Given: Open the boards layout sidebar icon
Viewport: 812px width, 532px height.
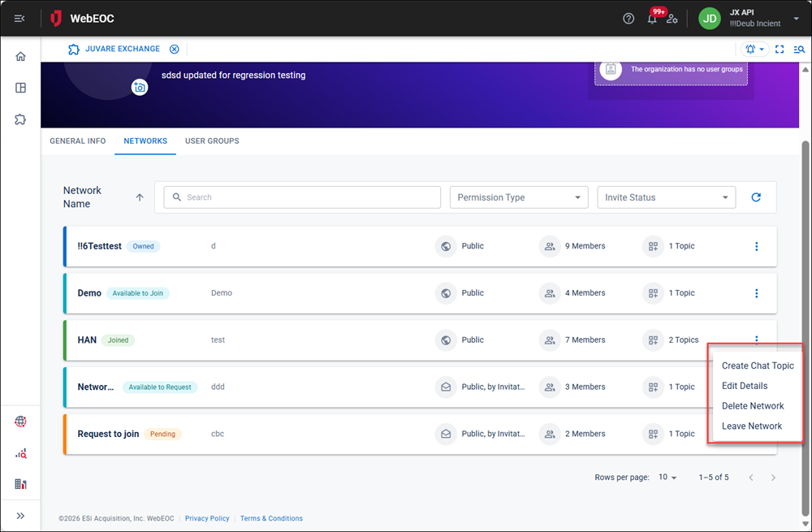Looking at the screenshot, I should coord(20,88).
